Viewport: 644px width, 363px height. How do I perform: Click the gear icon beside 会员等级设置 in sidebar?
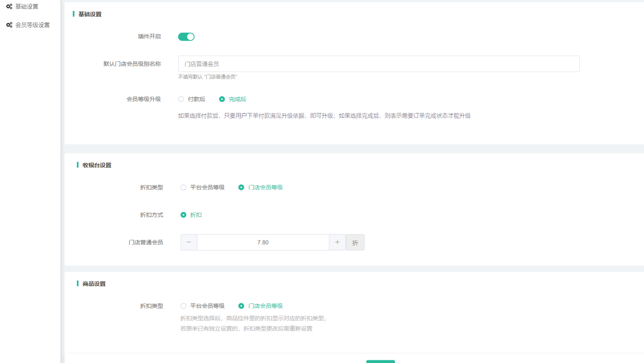[x=9, y=25]
